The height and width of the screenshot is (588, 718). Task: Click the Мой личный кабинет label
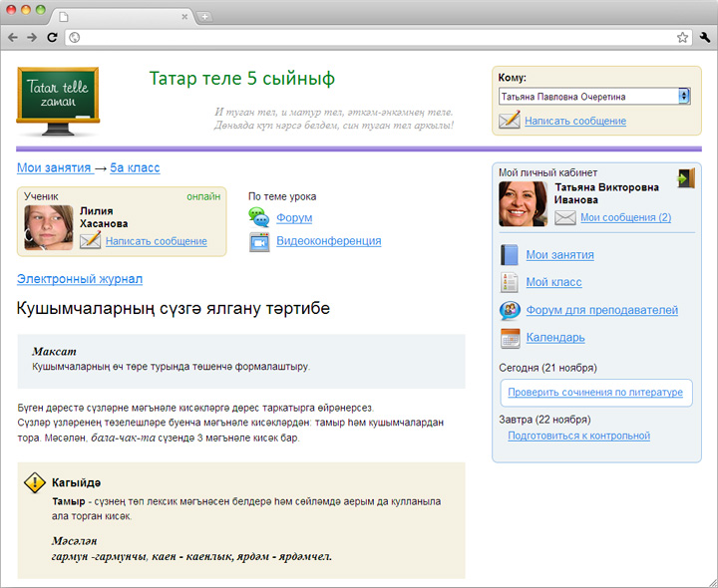tap(547, 173)
